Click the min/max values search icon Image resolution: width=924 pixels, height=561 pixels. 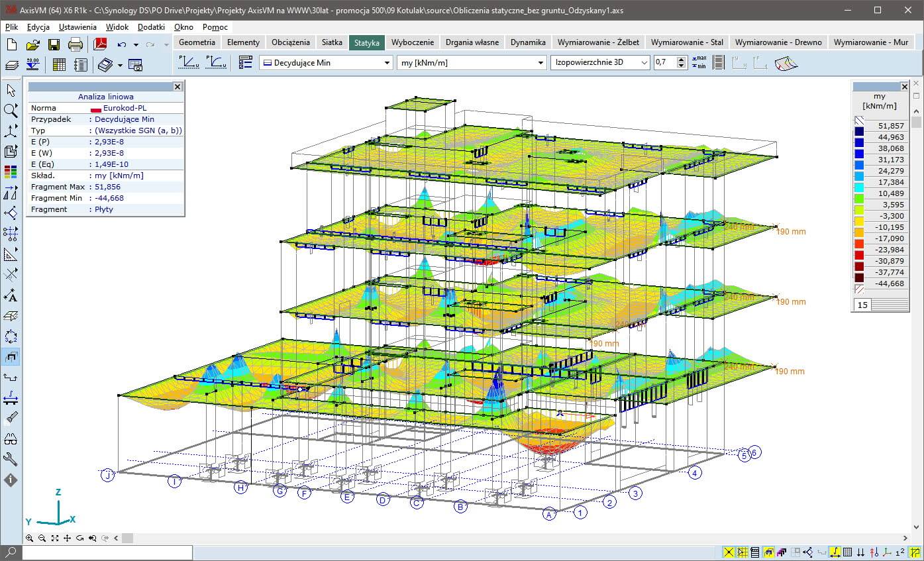click(698, 62)
